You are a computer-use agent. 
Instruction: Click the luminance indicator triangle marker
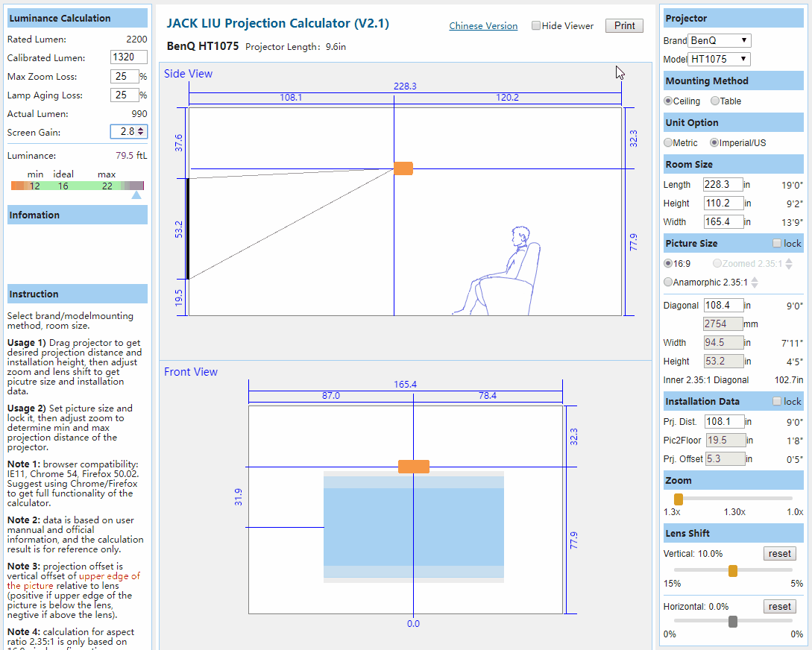(x=136, y=195)
